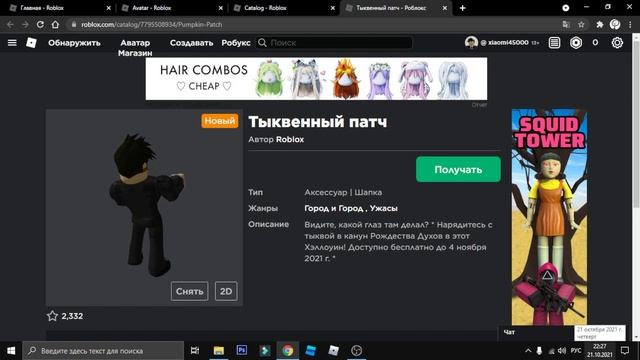Screen dimensions: 640x360
Task: Click the xiaomi45000 avatar picture
Action: click(x=471, y=42)
